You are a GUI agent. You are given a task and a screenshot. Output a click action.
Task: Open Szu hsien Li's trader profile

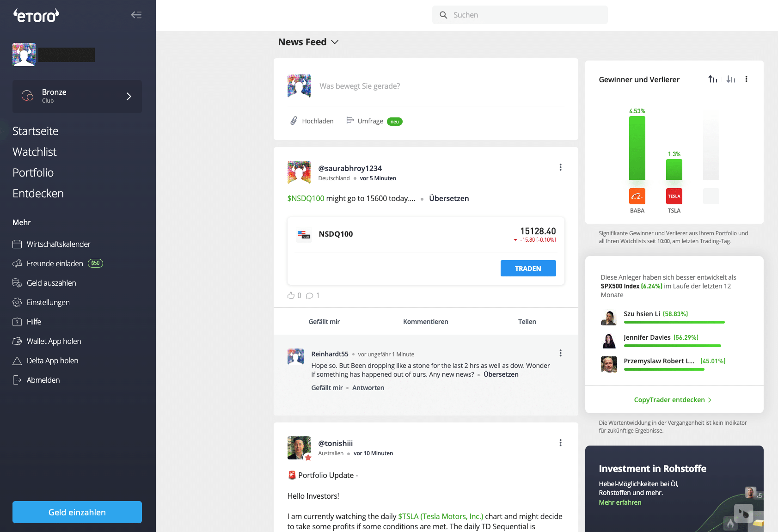(x=642, y=314)
